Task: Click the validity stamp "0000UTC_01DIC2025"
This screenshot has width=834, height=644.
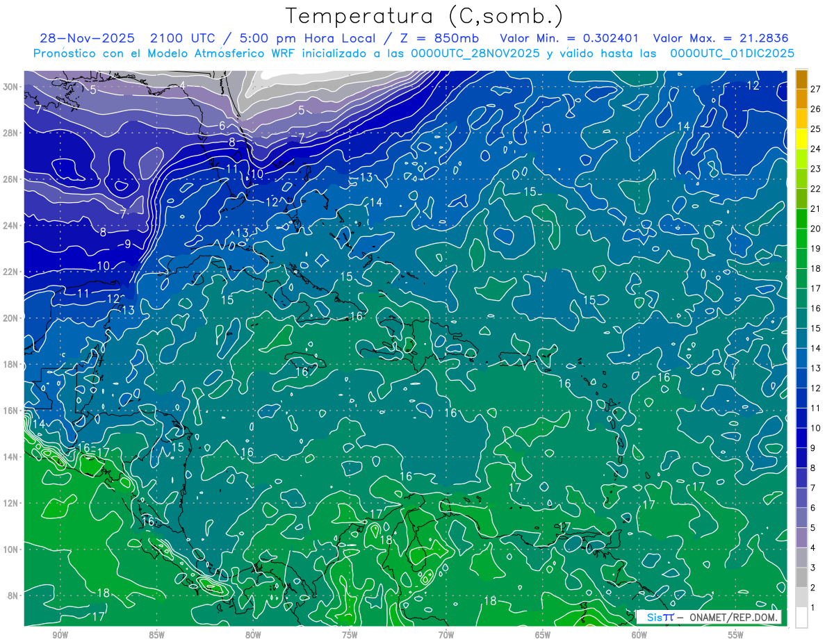Action: coord(732,53)
